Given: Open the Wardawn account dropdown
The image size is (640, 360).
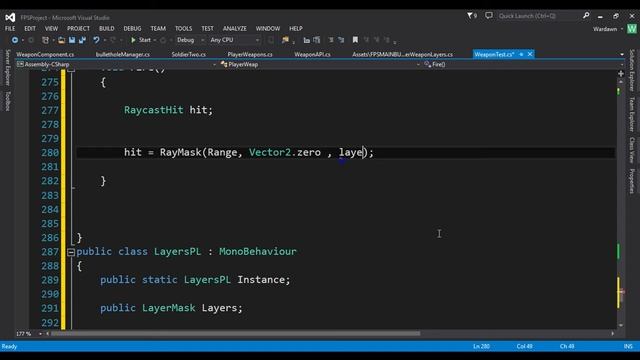Looking at the screenshot, I should click(x=608, y=29).
